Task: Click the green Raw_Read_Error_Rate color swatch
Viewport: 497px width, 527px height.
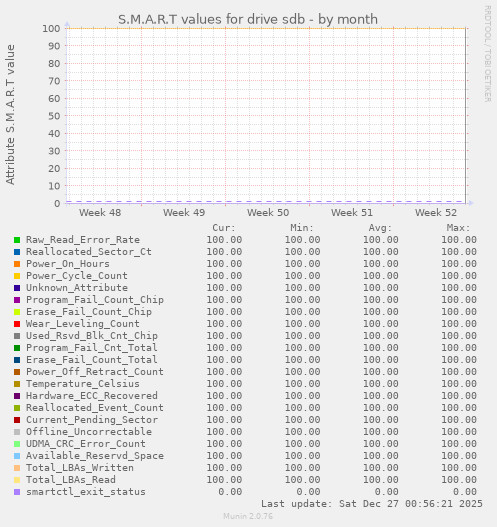Action: (17, 240)
